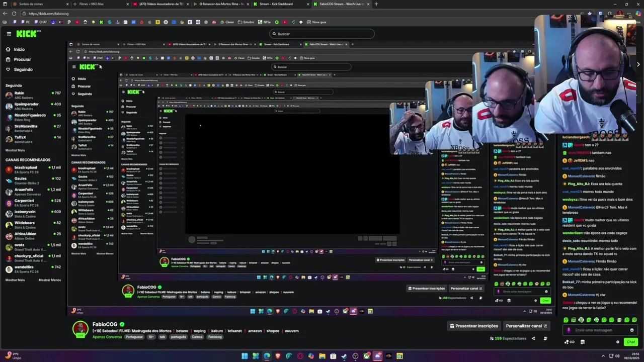Click FabioCOG's large profile avatar with LIVE badge

point(80,329)
